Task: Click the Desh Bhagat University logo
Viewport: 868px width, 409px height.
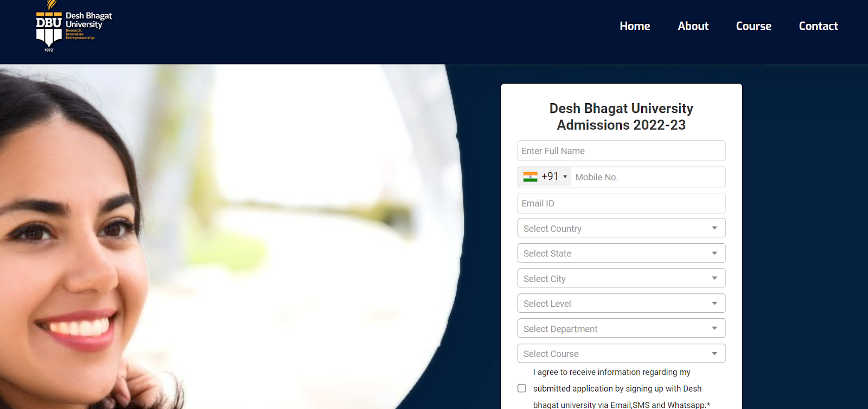Action: coord(74,26)
